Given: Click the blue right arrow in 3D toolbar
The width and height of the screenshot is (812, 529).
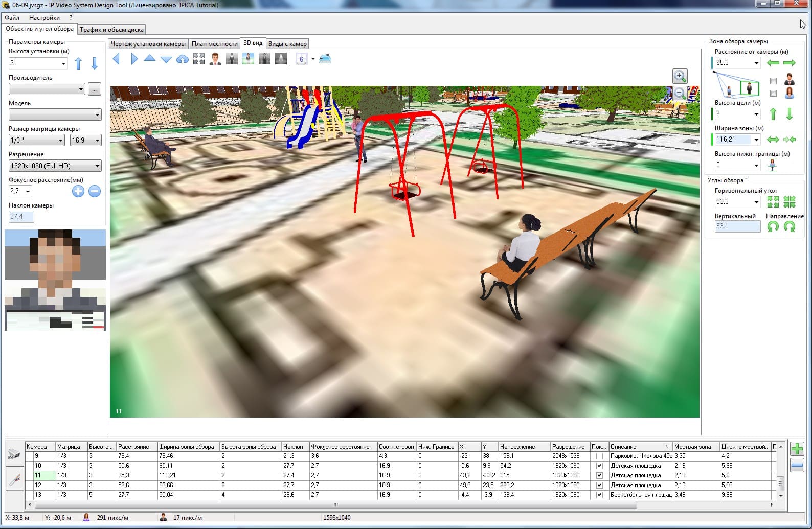Looking at the screenshot, I should point(134,59).
